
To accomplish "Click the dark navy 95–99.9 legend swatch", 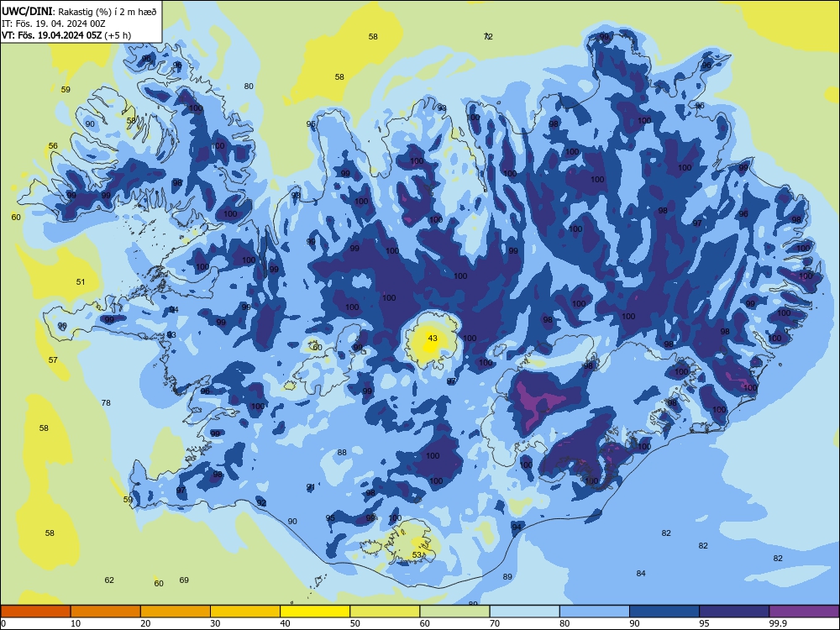I will pos(734,612).
